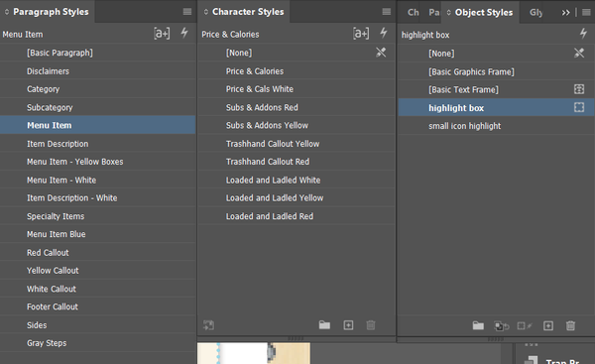Add selected character style to CC library
595x364 pixels.
[x=208, y=325]
